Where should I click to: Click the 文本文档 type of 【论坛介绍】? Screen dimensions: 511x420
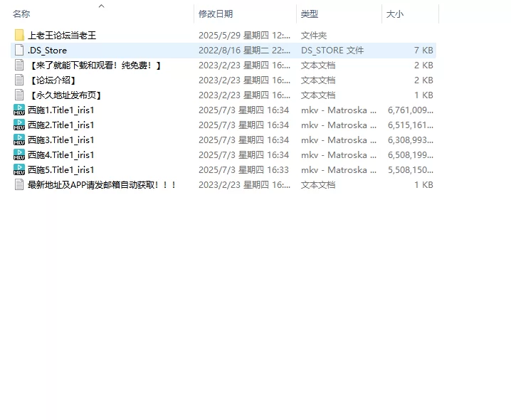[317, 80]
